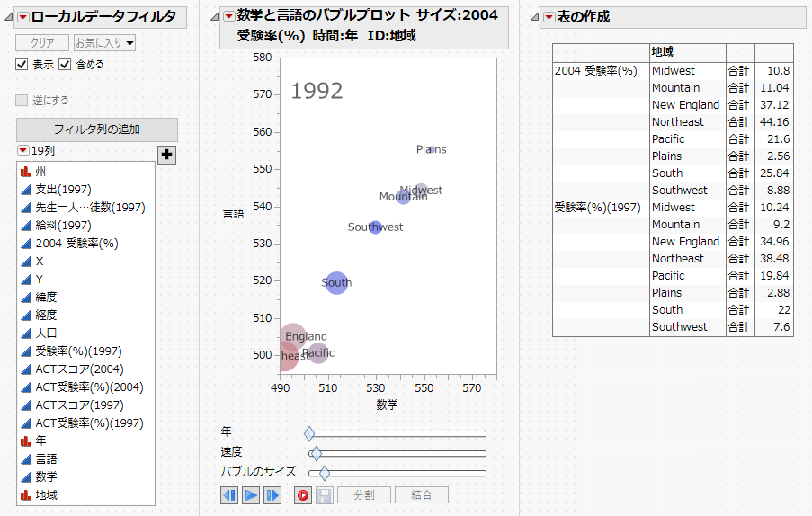This screenshot has height=516, width=812.
Task: Click the Mountain bubble in plot
Action: coord(404,197)
